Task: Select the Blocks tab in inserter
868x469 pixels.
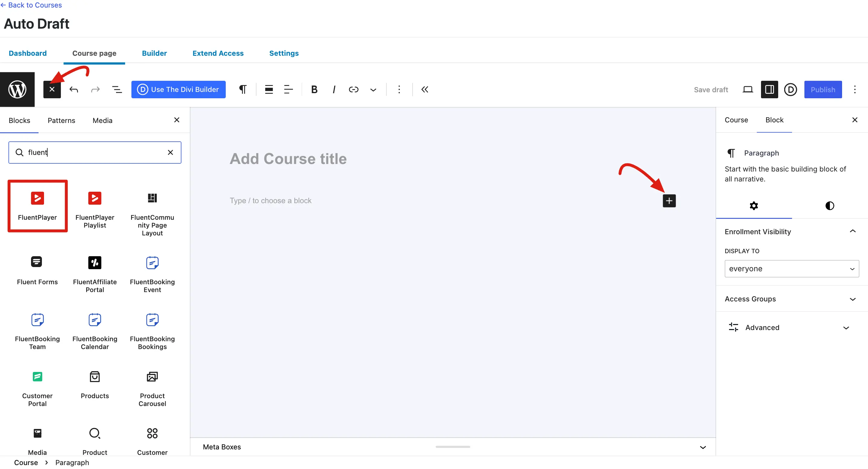Action: point(19,120)
